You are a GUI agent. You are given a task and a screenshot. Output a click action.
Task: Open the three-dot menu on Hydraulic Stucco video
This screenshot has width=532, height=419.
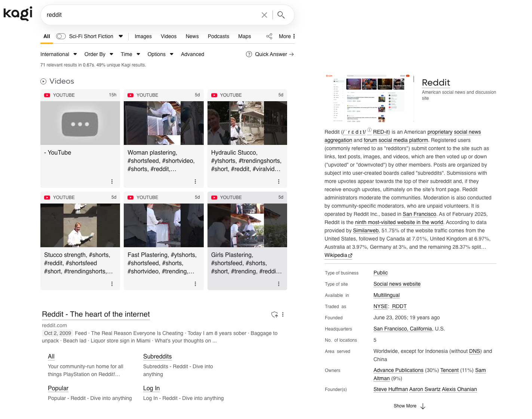pos(279,181)
